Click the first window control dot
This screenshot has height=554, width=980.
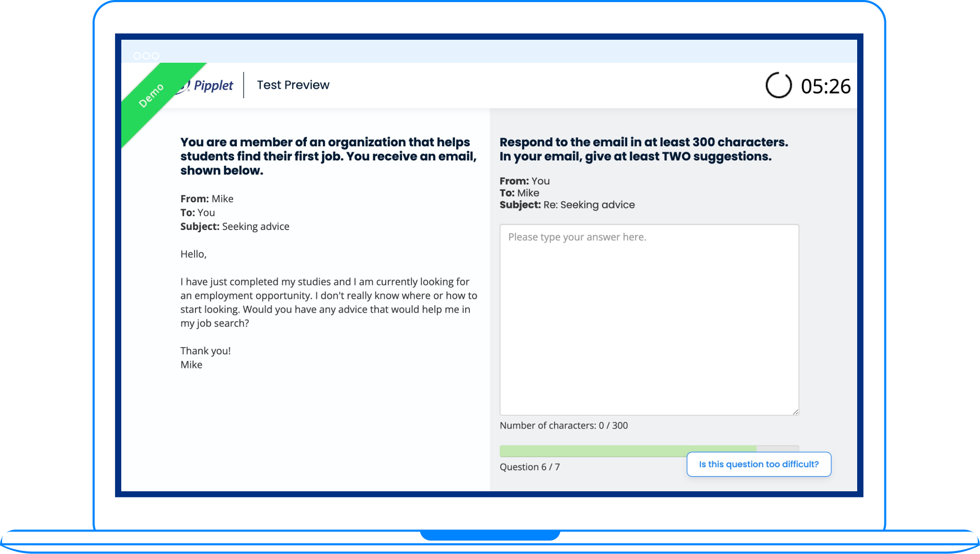(137, 56)
